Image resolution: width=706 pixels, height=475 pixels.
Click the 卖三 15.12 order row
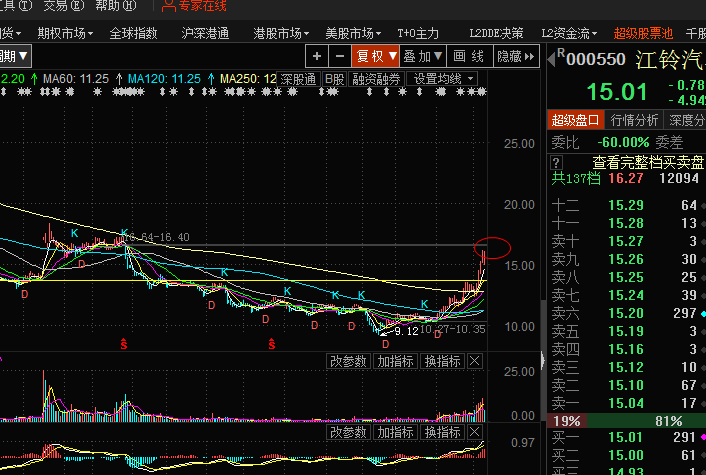tap(626, 367)
